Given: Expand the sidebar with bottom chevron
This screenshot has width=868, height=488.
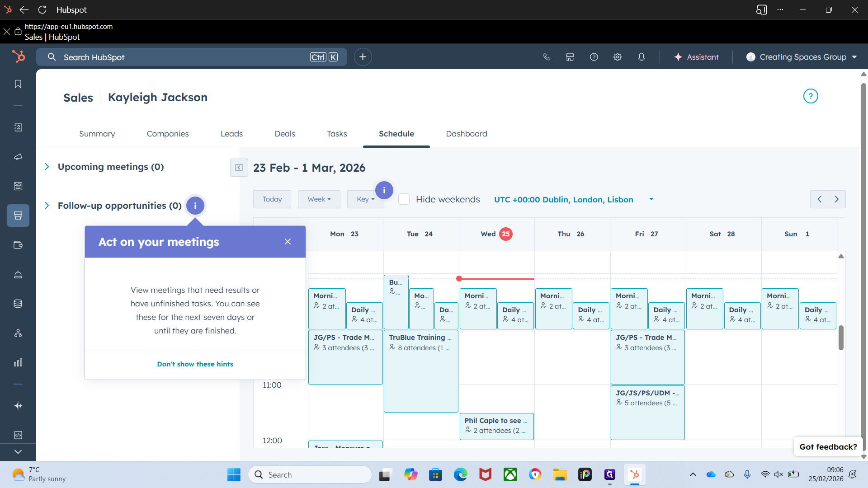Looking at the screenshot, I should point(18,452).
